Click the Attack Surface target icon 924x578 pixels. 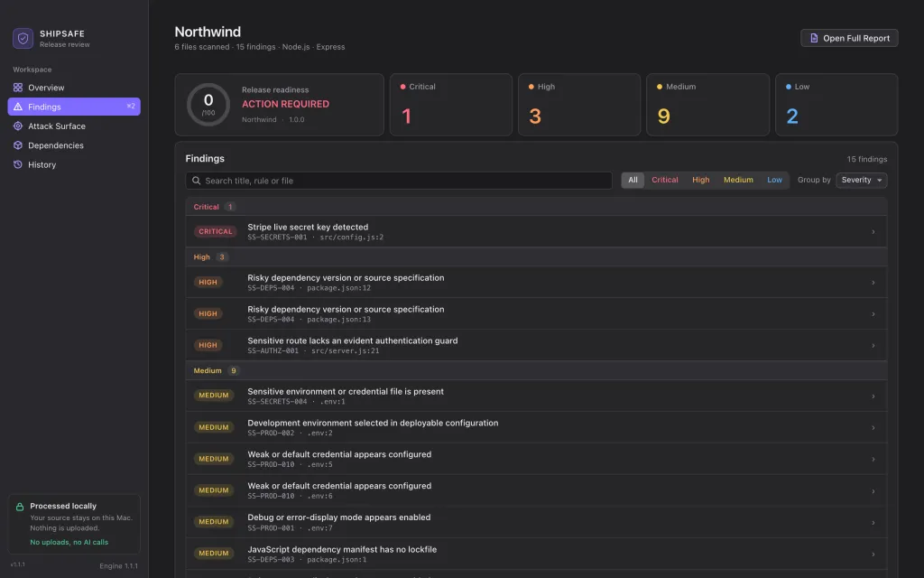(18, 126)
